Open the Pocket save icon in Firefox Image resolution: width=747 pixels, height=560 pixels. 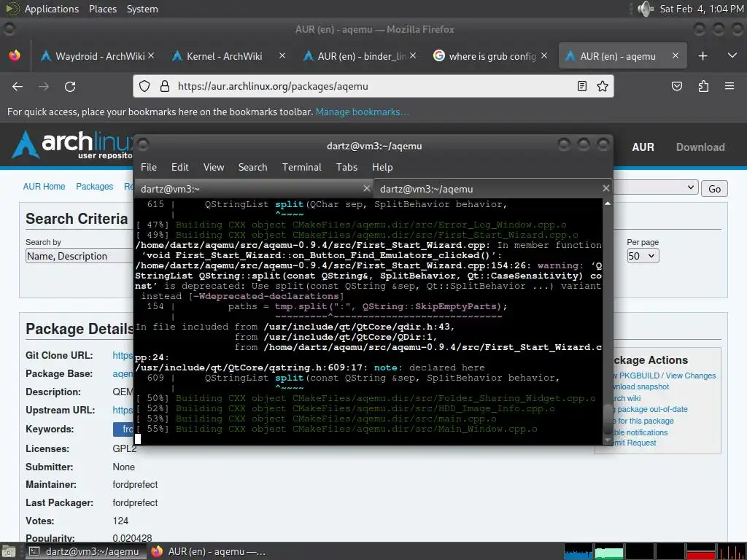tap(676, 86)
